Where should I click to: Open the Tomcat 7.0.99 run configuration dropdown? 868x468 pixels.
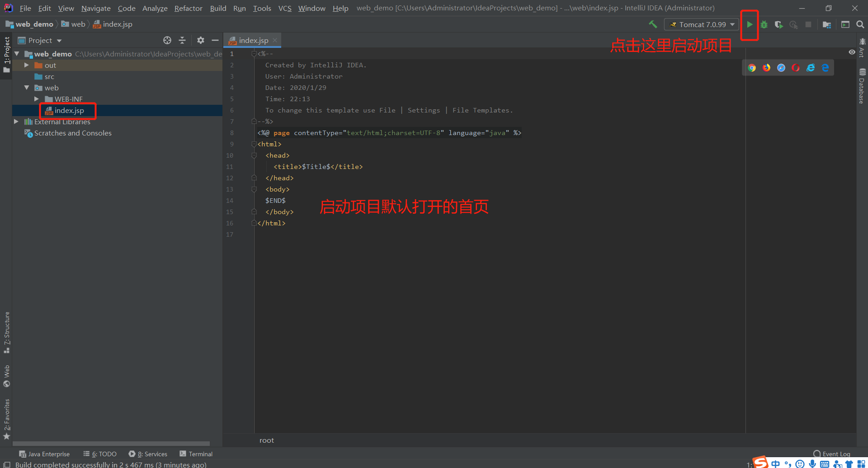tap(702, 24)
